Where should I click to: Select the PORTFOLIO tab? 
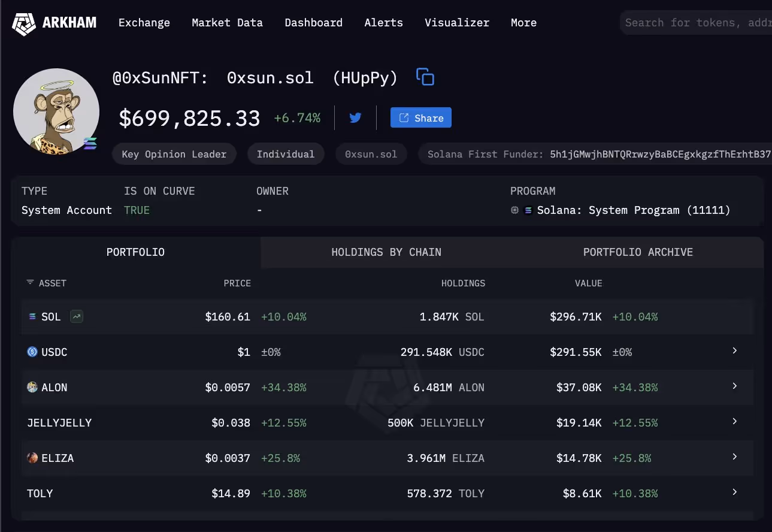pos(135,252)
